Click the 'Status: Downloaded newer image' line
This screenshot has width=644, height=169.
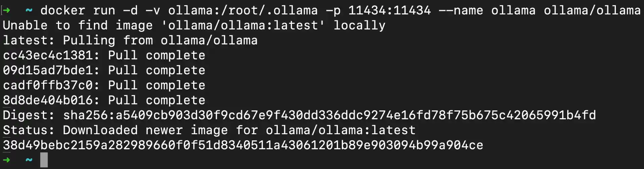pyautogui.click(x=209, y=130)
